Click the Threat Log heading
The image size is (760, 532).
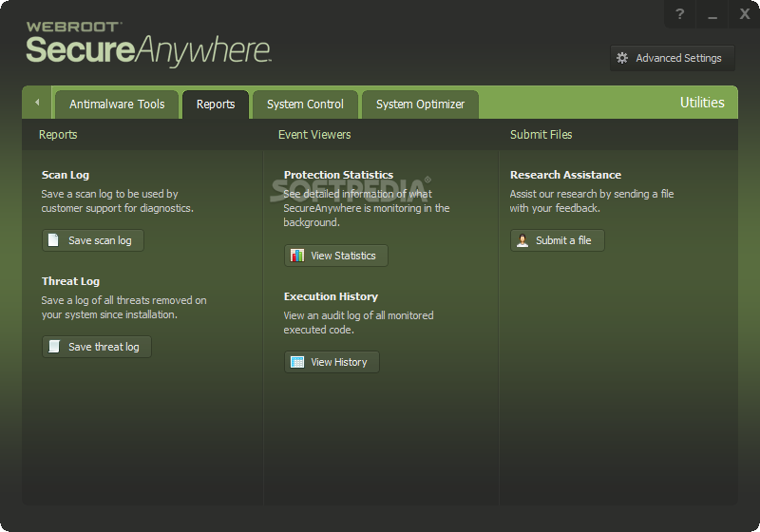click(70, 281)
